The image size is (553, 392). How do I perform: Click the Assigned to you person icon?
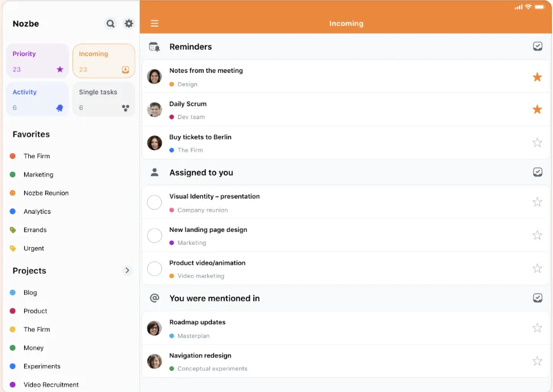(x=154, y=172)
